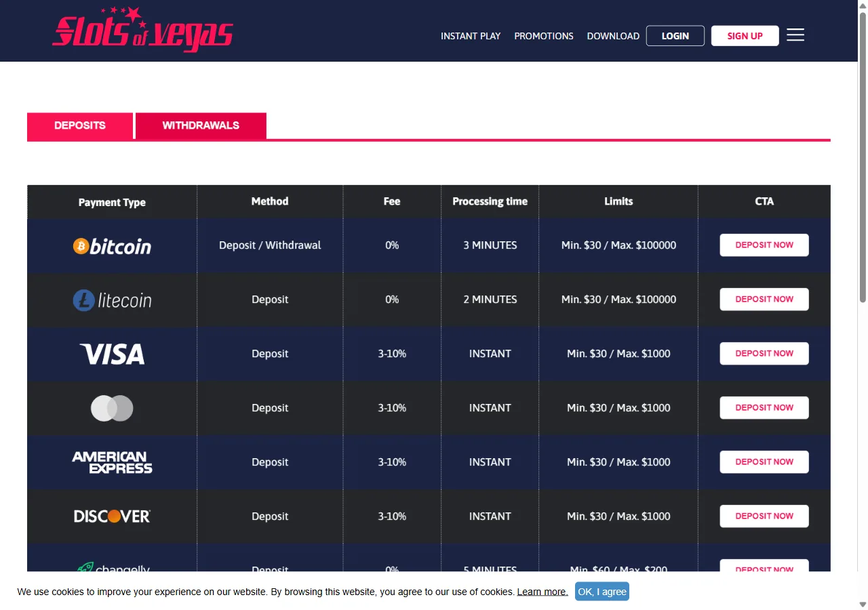Image resolution: width=868 pixels, height=610 pixels.
Task: Click the VISA row's 3-10% fee
Action: tap(392, 354)
